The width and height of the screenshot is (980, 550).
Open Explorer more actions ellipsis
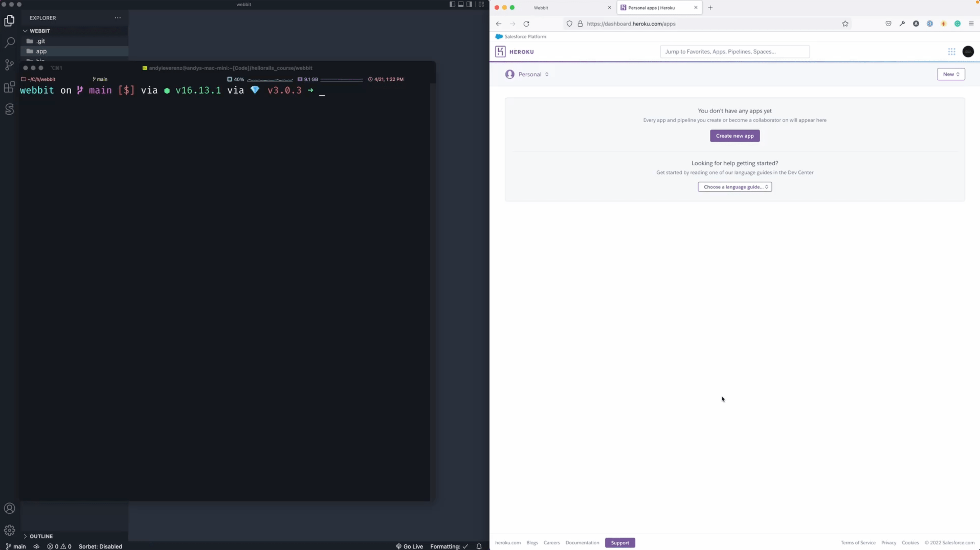click(x=118, y=18)
